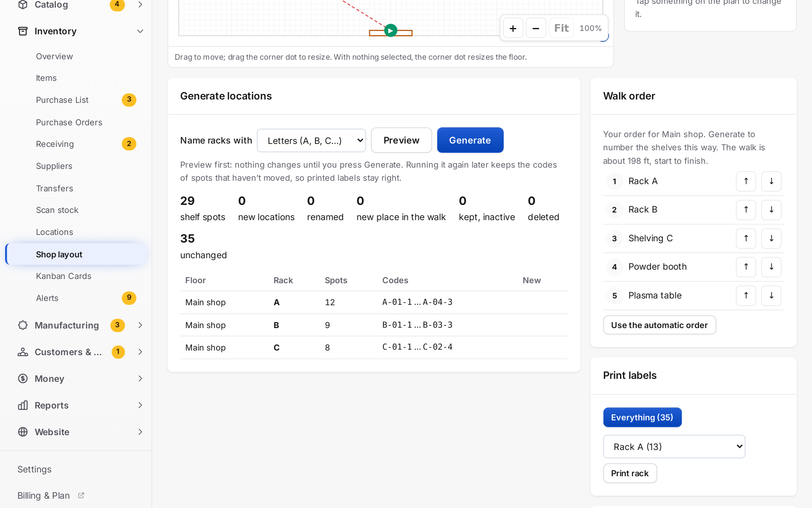The width and height of the screenshot is (812, 508).
Task: Expand the Website section chevron
Action: [140, 432]
